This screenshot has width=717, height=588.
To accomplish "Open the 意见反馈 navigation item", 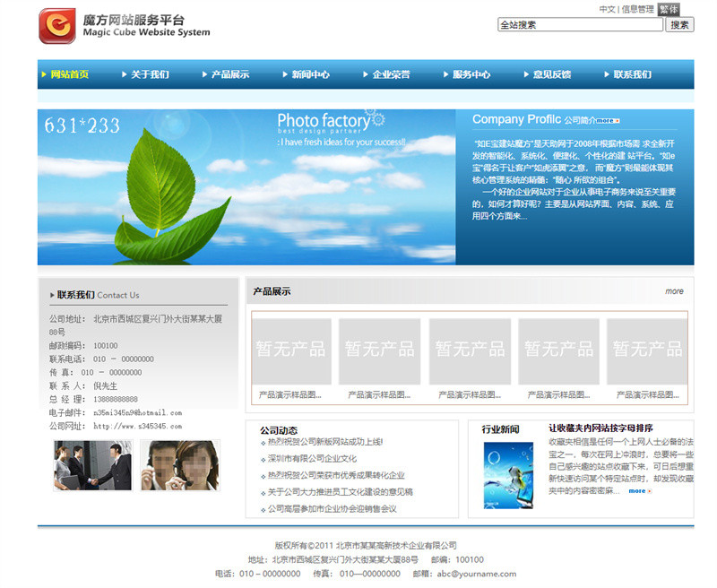I will (x=552, y=74).
